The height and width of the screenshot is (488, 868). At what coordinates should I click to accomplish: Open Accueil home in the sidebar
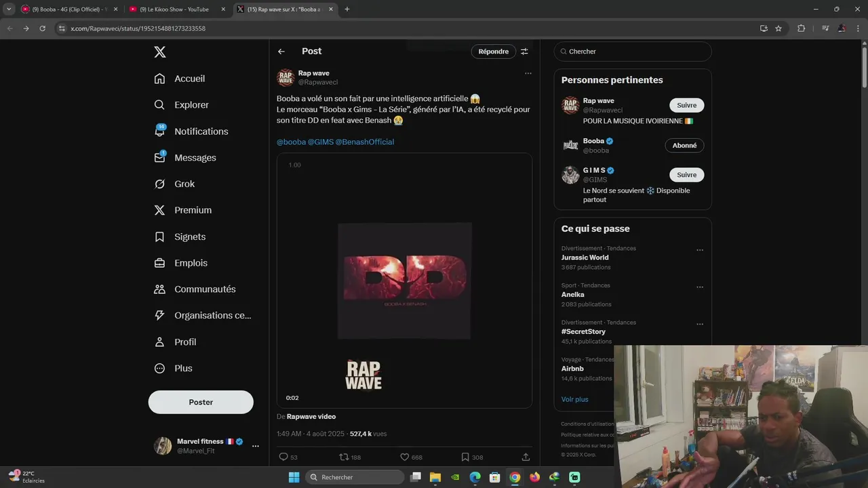[180, 79]
